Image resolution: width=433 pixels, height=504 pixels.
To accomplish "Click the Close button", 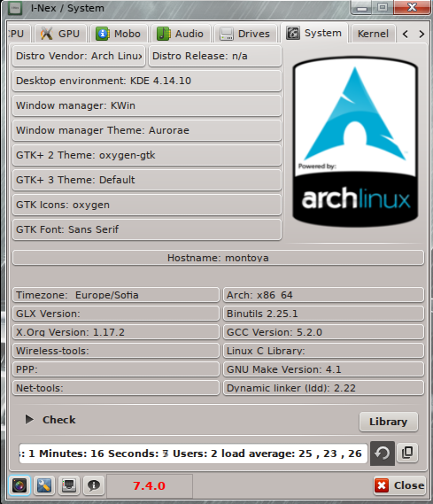I will click(x=400, y=485).
